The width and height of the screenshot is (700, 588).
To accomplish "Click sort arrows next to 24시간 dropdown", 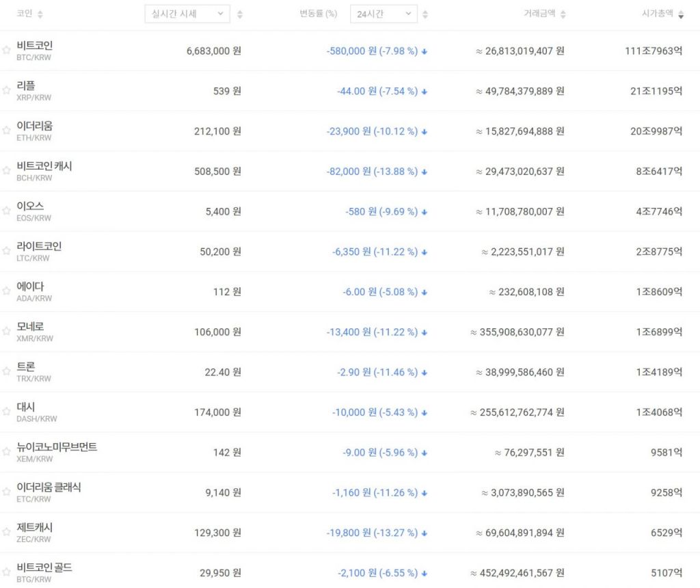I will point(425,14).
